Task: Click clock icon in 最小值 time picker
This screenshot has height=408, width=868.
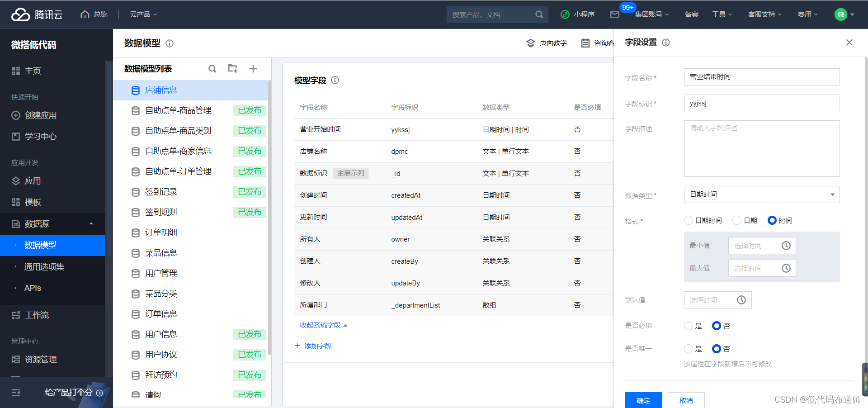Action: click(x=786, y=246)
